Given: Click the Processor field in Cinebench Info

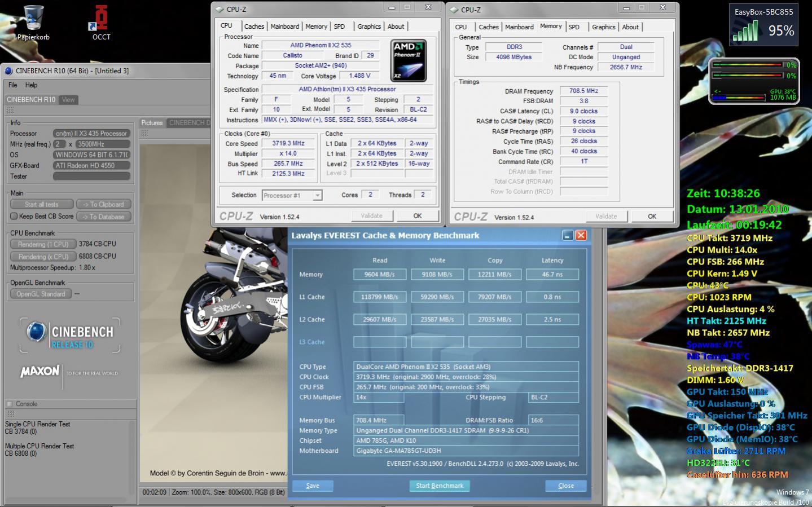Looking at the screenshot, I should (92, 134).
